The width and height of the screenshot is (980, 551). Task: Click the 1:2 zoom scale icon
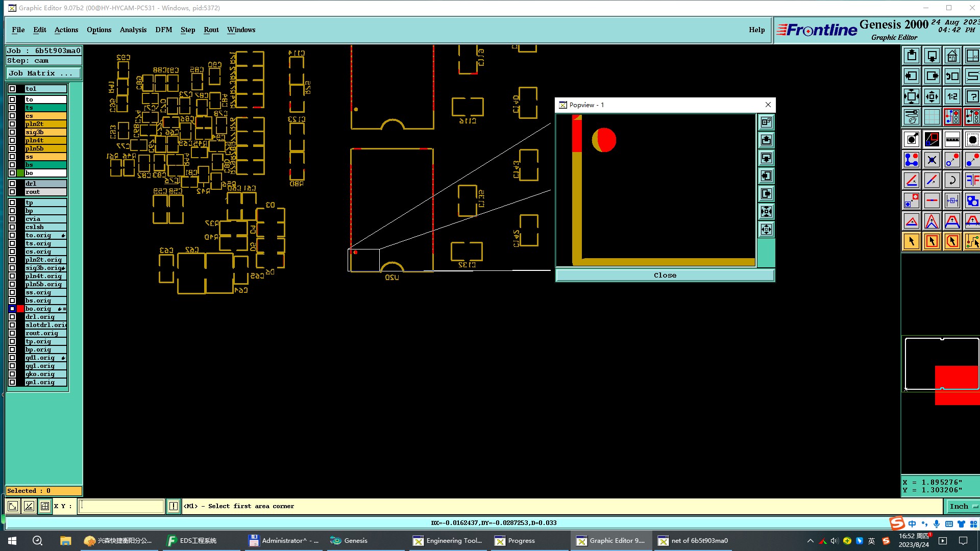[952, 96]
